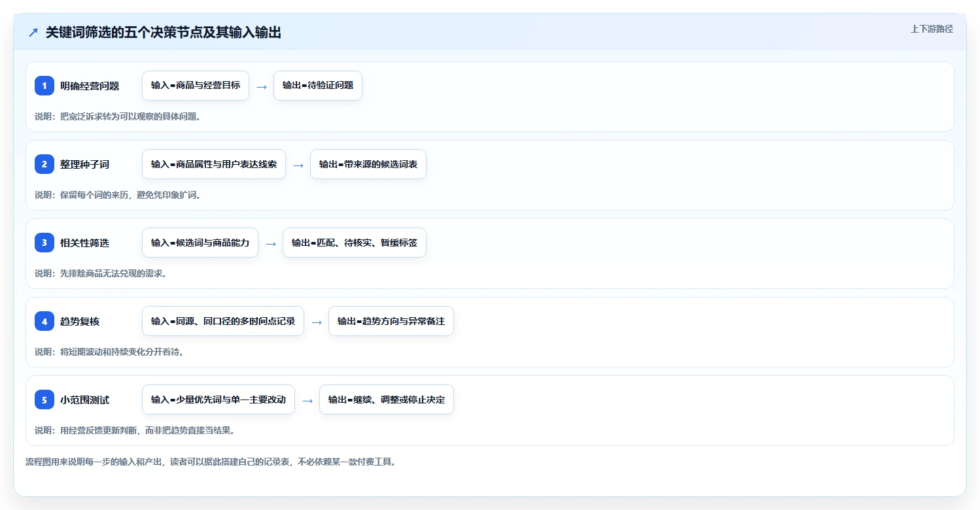Click the step title 明确经营问题
The height and width of the screenshot is (510, 980).
90,86
